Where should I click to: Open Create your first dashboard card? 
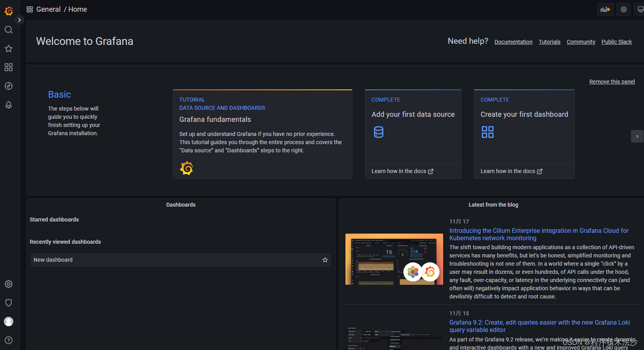(x=524, y=134)
